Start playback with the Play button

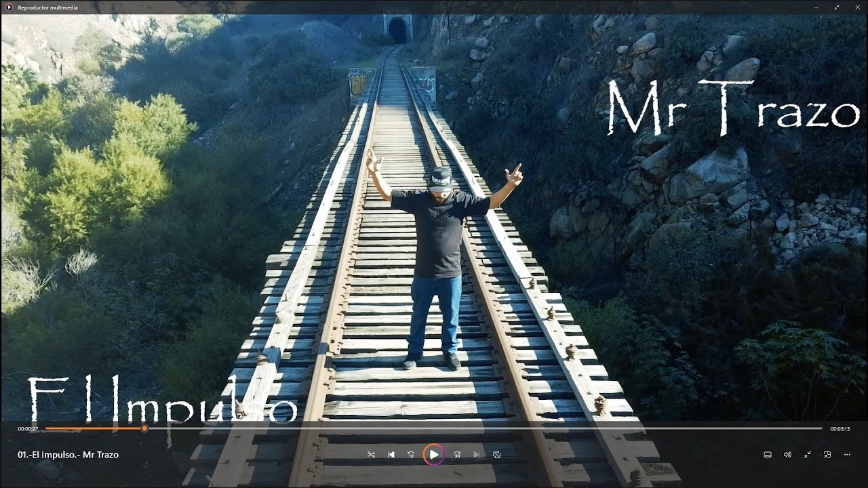pyautogui.click(x=434, y=455)
